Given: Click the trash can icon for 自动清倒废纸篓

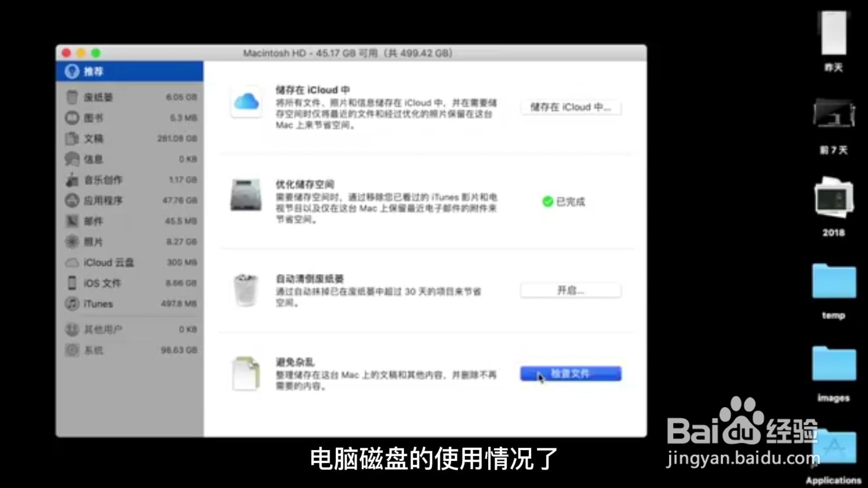Looking at the screenshot, I should (246, 290).
